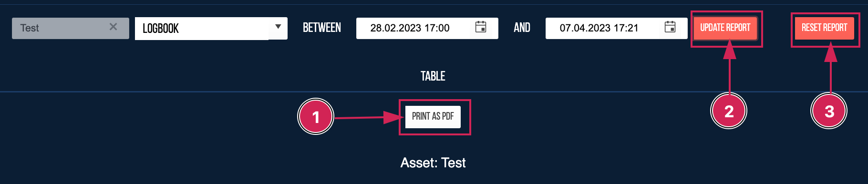
Task: Select the numbered marker 1 circle
Action: 316,117
